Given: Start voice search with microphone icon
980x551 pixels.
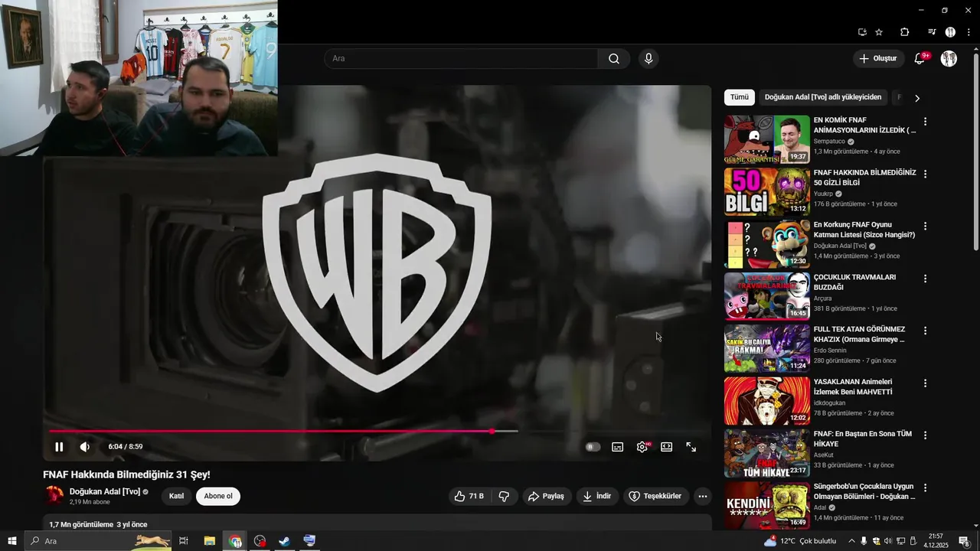Looking at the screenshot, I should pos(648,59).
